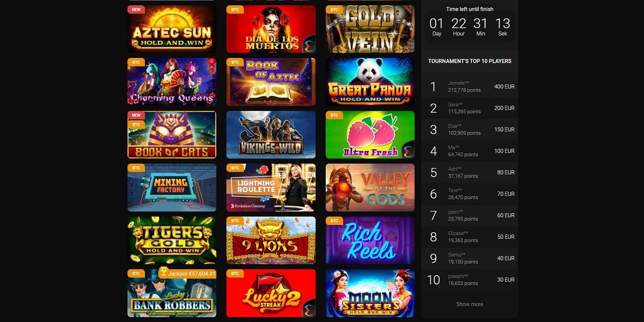Viewport: 644px width, 322px height.
Task: Click Show more under top players
Action: coord(470,304)
